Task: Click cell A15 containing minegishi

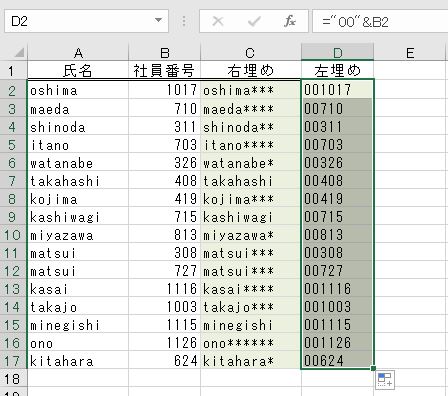Action: point(78,325)
